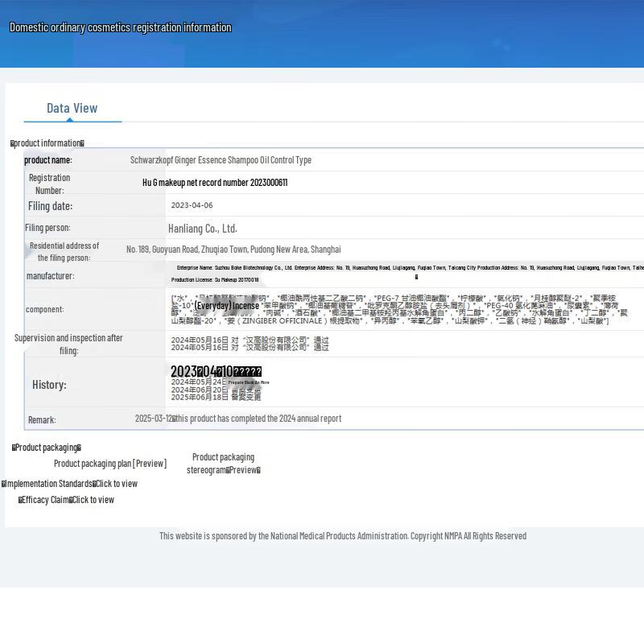
Task: Click to view Efficacy Claim
Action: (93, 500)
